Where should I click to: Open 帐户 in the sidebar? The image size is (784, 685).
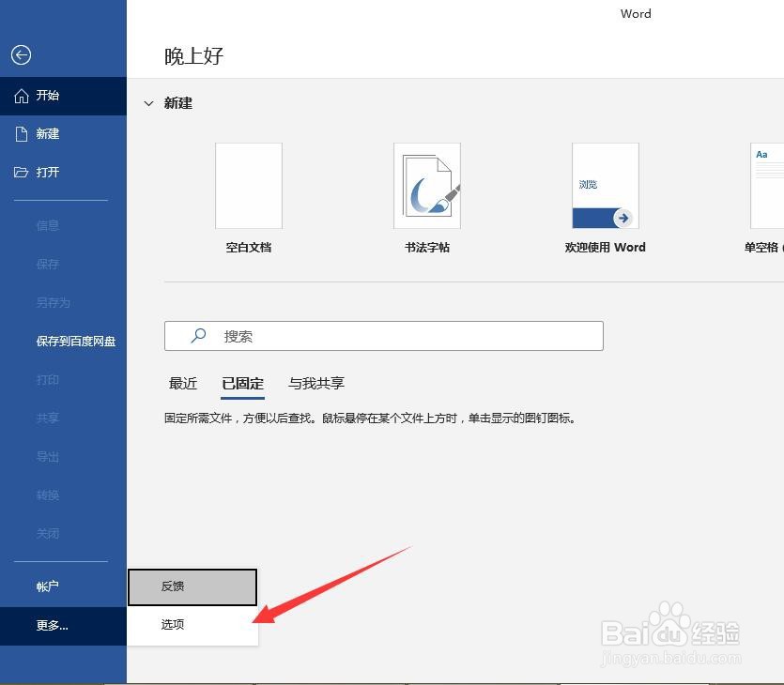coord(63,586)
